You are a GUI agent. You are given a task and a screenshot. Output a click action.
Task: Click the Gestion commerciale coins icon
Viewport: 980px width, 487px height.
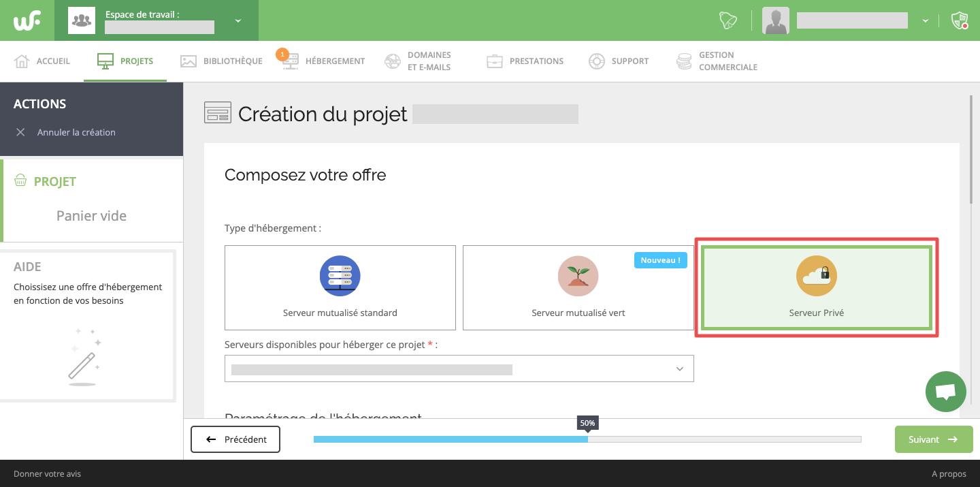tap(684, 61)
